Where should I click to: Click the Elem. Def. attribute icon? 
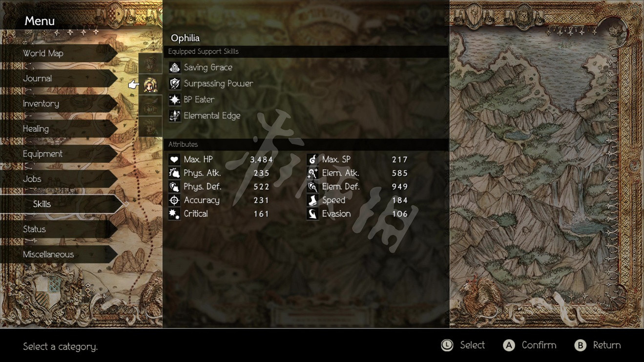[312, 186]
